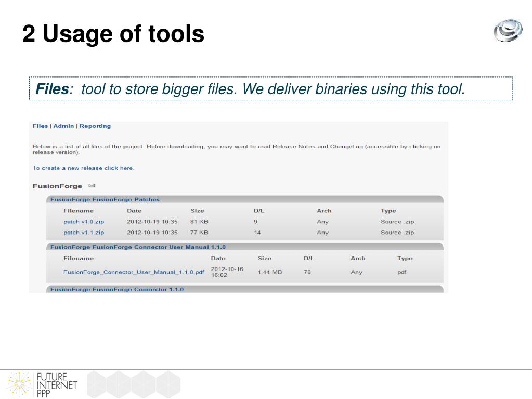Click the 'pdf' type cell

tap(401, 272)
